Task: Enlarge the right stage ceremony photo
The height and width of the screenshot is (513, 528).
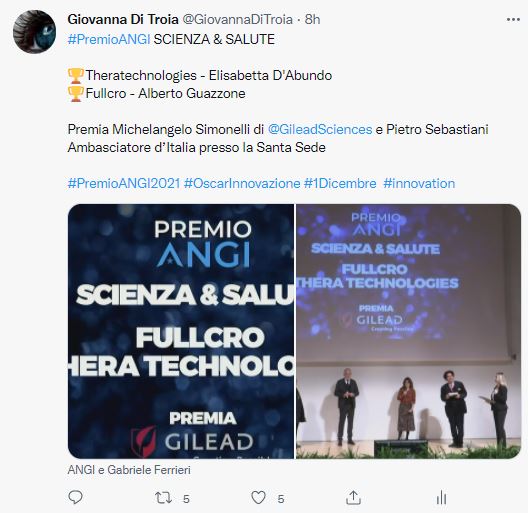Action: pos(409,331)
